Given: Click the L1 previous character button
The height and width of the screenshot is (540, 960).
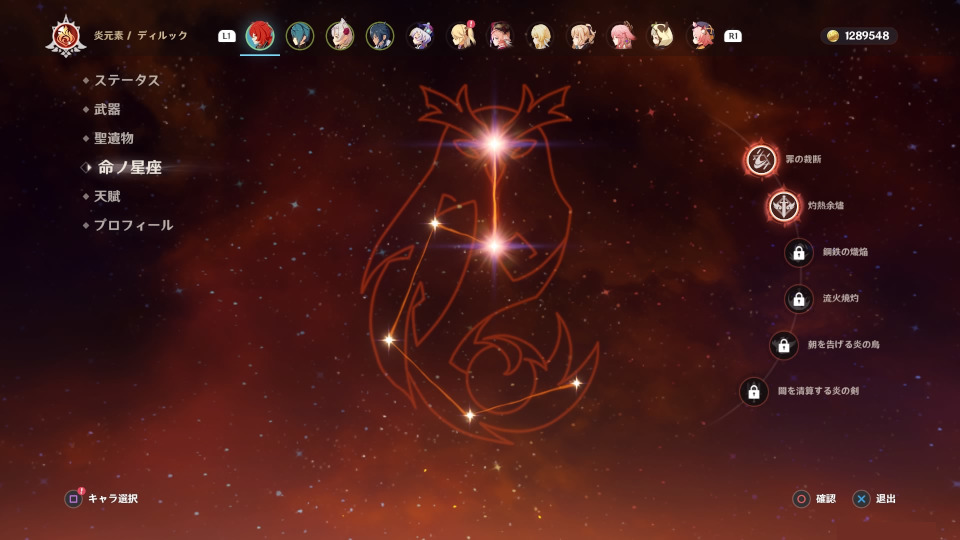Looking at the screenshot, I should click(x=227, y=36).
